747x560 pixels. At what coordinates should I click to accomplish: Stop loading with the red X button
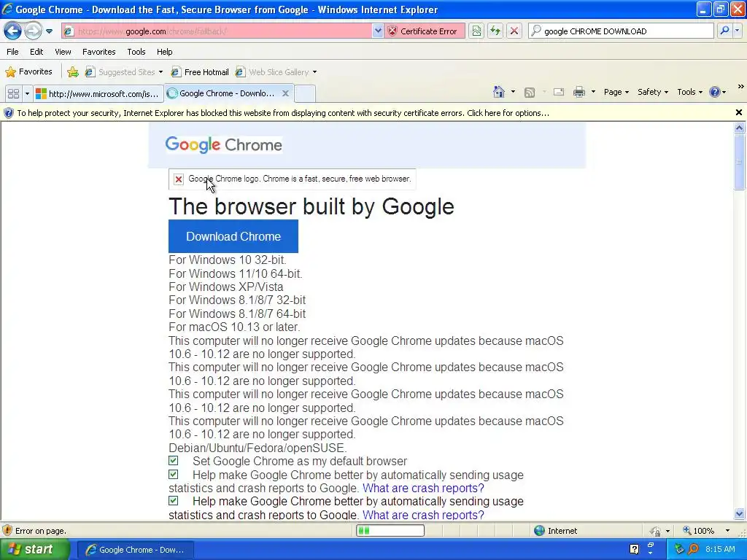[514, 31]
